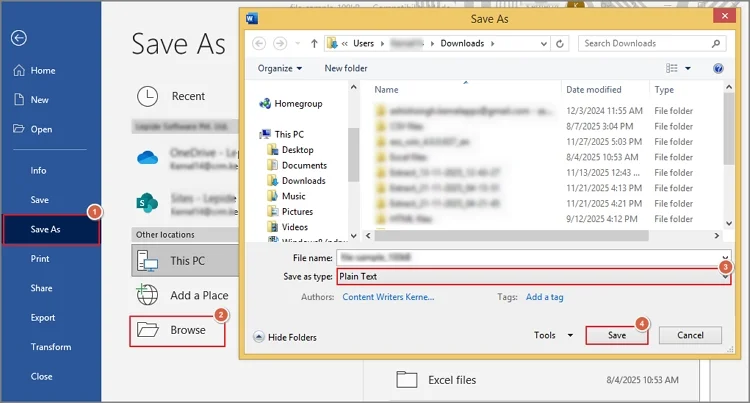Click the change view icon

pos(672,68)
